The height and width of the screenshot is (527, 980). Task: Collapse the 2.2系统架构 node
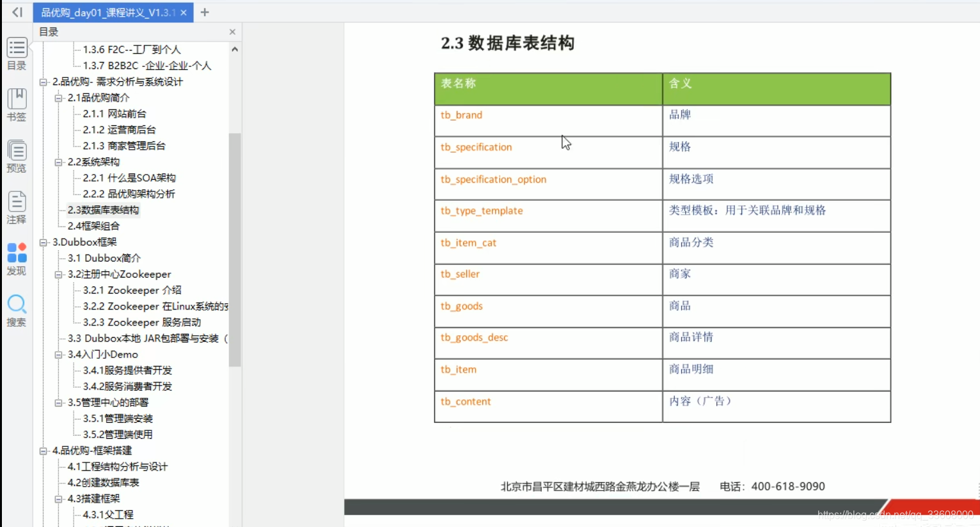point(59,162)
